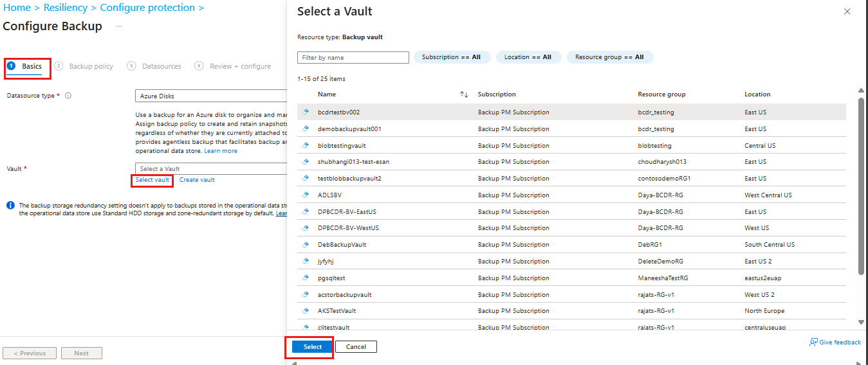Select the bcdrtestbv002 vault name
868x365 pixels.
[x=338, y=112]
